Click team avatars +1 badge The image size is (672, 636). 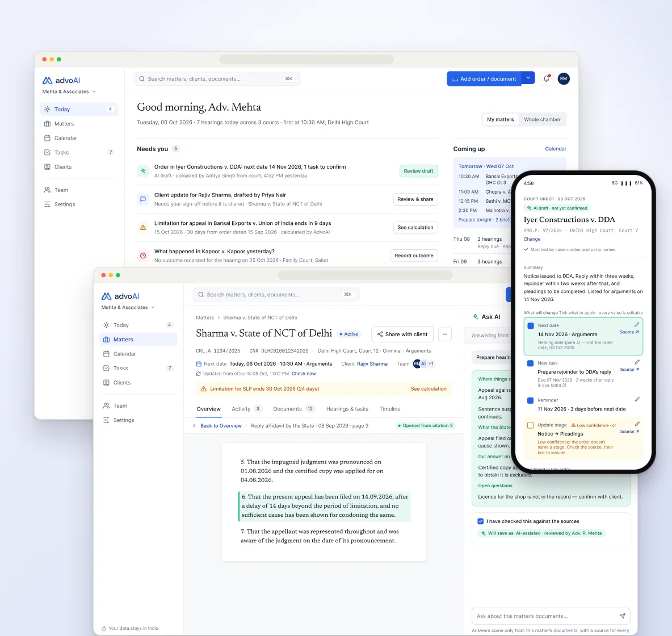tap(431, 363)
